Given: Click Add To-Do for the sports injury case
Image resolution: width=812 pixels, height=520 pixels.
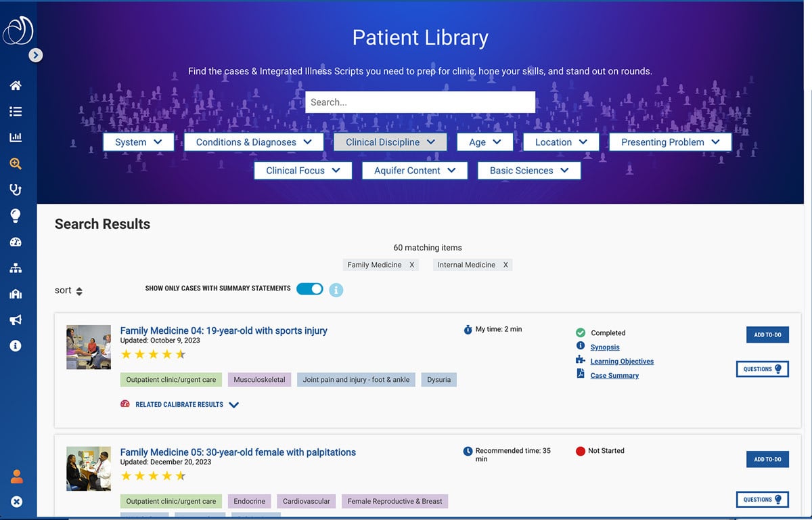Looking at the screenshot, I should 767,334.
